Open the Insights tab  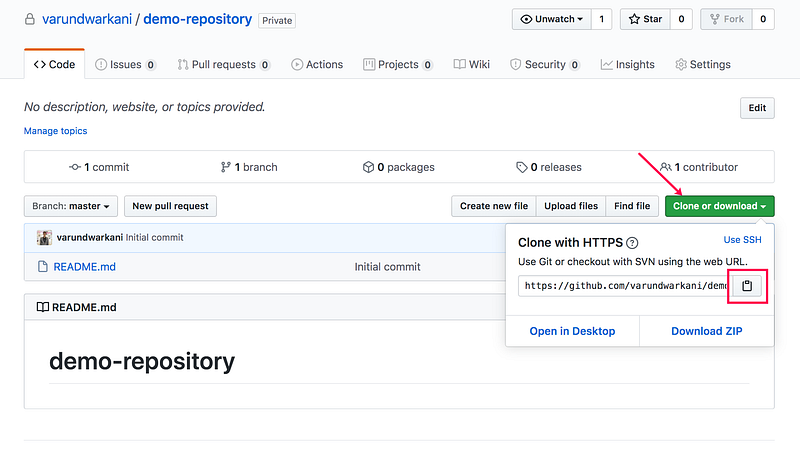tap(628, 65)
